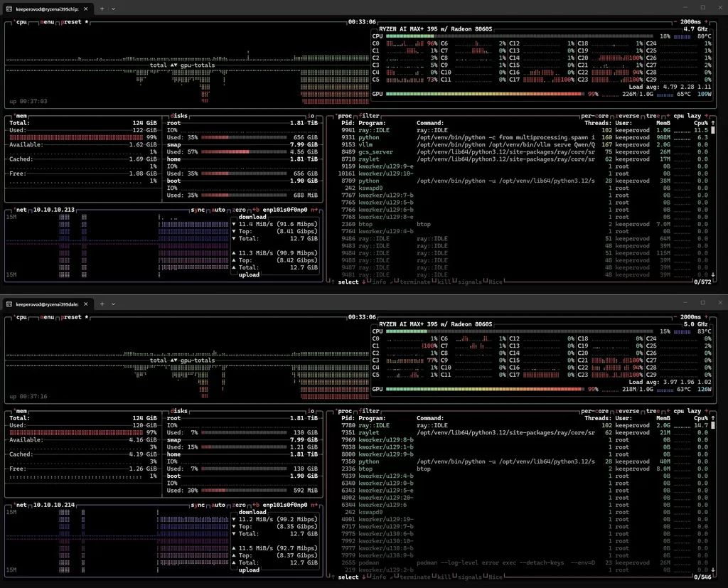Toggle sync option in ryzenai395chip net box

pos(198,210)
